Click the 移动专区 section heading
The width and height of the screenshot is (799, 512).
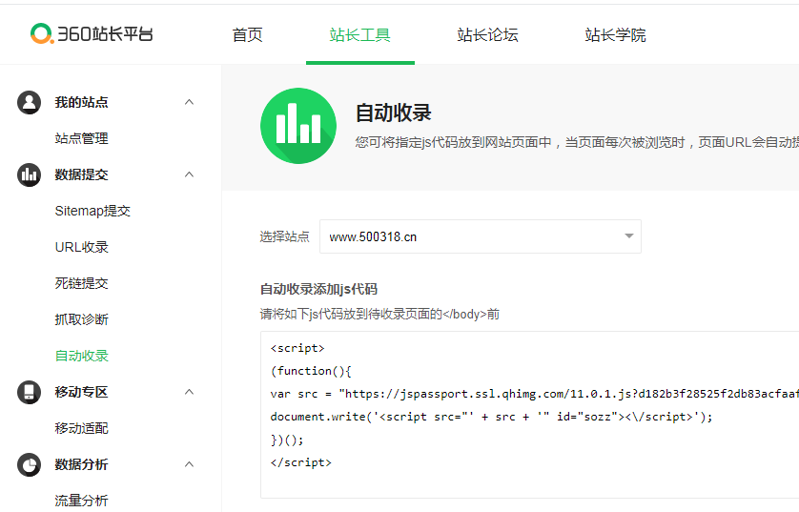[x=82, y=392]
